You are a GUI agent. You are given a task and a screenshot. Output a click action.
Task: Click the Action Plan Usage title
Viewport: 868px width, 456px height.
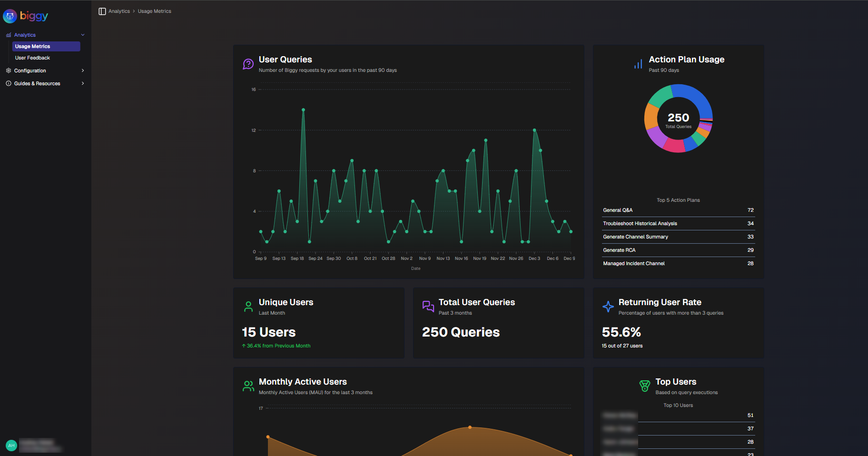click(687, 59)
